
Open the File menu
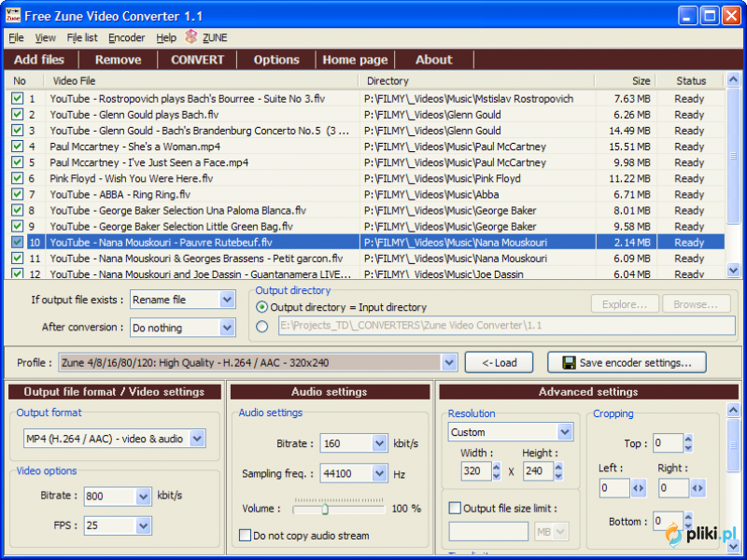click(16, 37)
